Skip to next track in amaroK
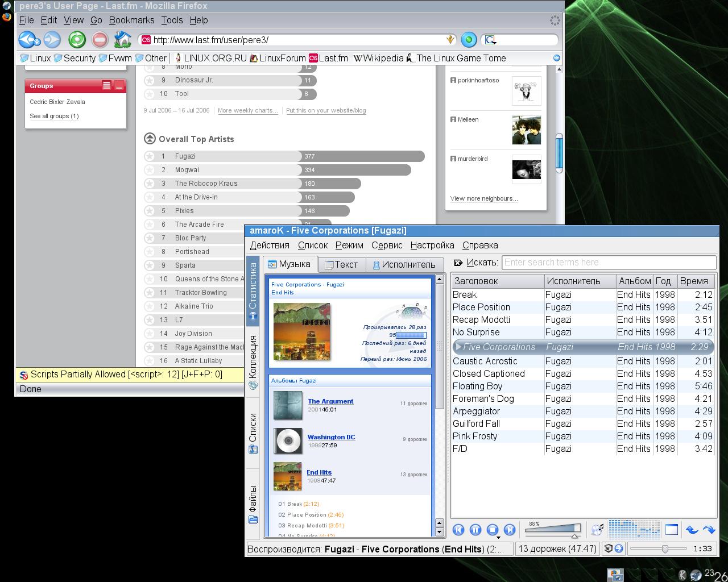Image resolution: width=728 pixels, height=582 pixels. 510,530
